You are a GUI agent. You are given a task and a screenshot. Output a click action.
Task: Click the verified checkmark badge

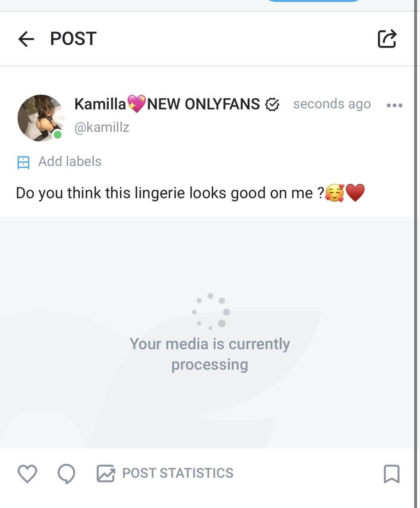(x=272, y=105)
